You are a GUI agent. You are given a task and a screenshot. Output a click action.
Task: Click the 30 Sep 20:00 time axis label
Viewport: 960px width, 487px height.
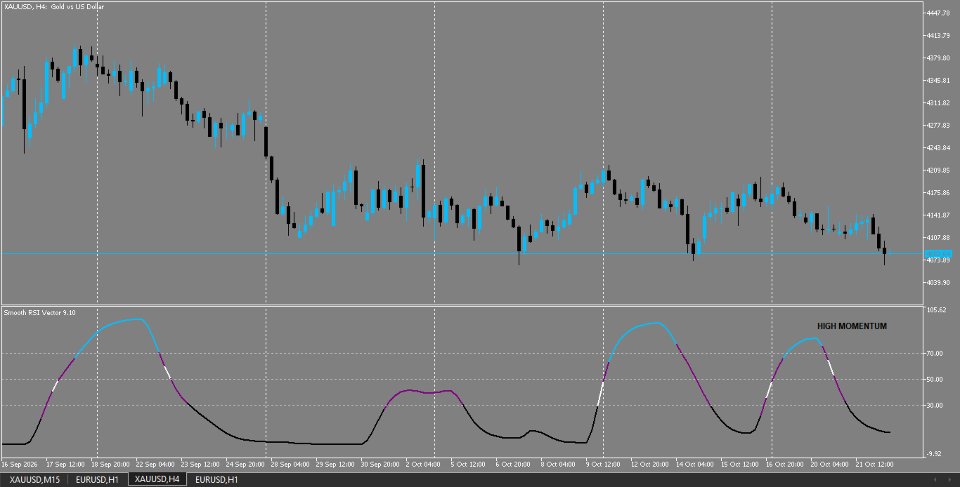click(x=380, y=464)
